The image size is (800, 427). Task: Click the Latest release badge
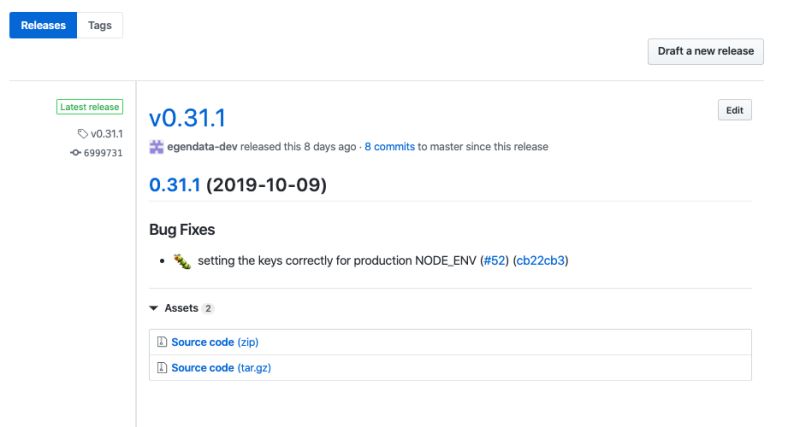tap(90, 107)
